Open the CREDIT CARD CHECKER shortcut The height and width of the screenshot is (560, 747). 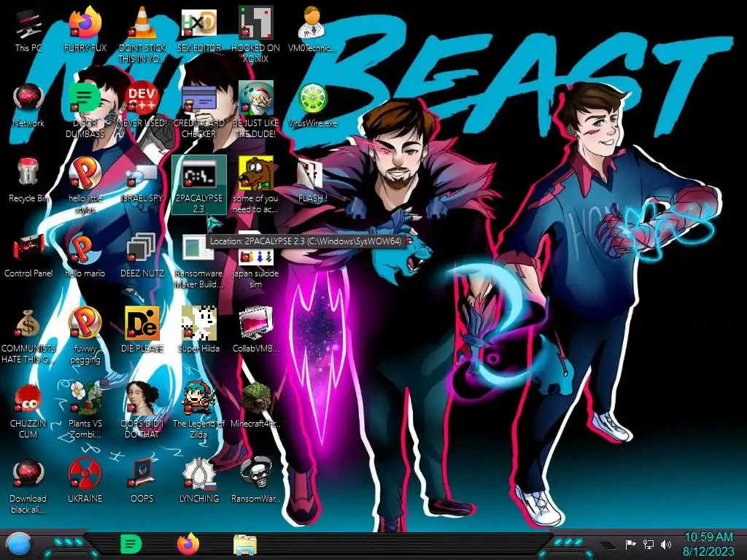(199, 111)
